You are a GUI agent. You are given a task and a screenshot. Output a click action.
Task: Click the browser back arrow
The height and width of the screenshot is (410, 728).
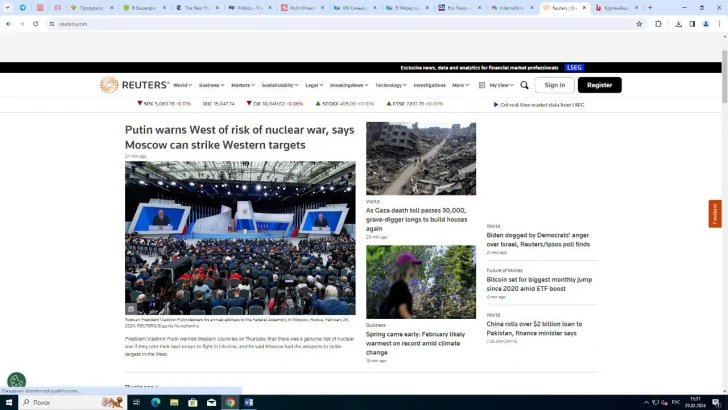tap(8, 24)
